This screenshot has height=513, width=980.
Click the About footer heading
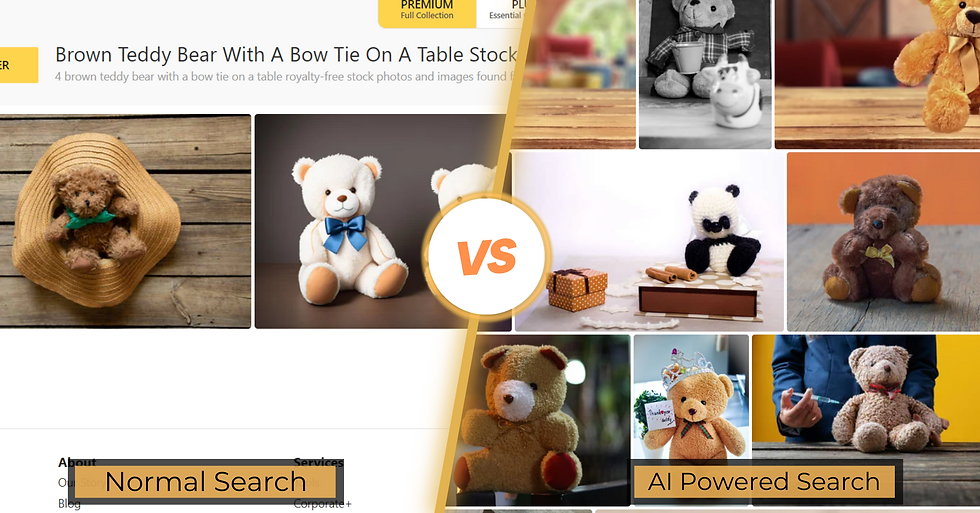[77, 462]
